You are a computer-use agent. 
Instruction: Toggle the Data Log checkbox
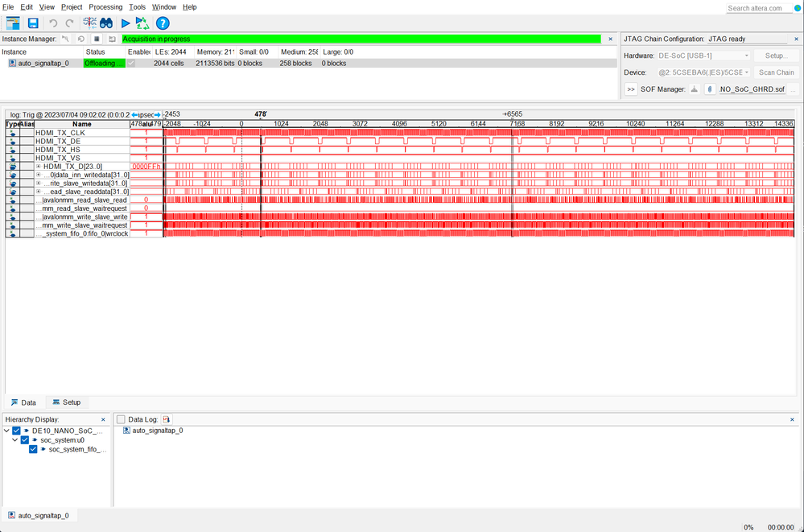121,419
